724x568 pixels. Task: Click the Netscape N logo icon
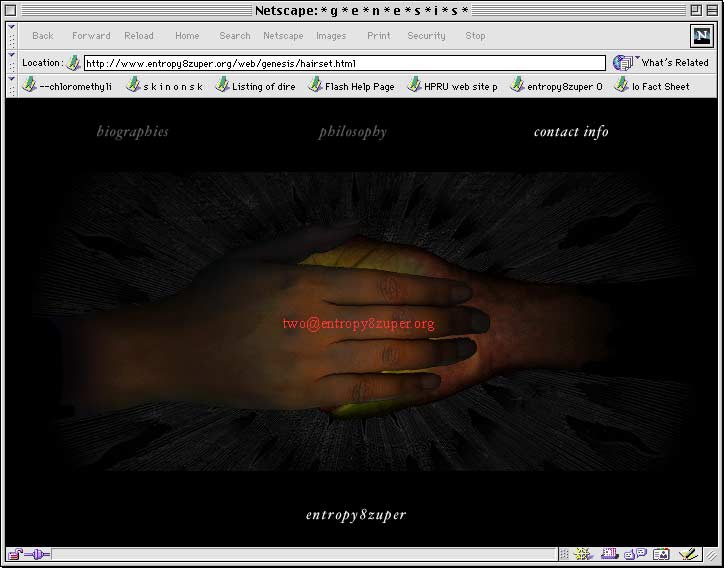point(702,35)
